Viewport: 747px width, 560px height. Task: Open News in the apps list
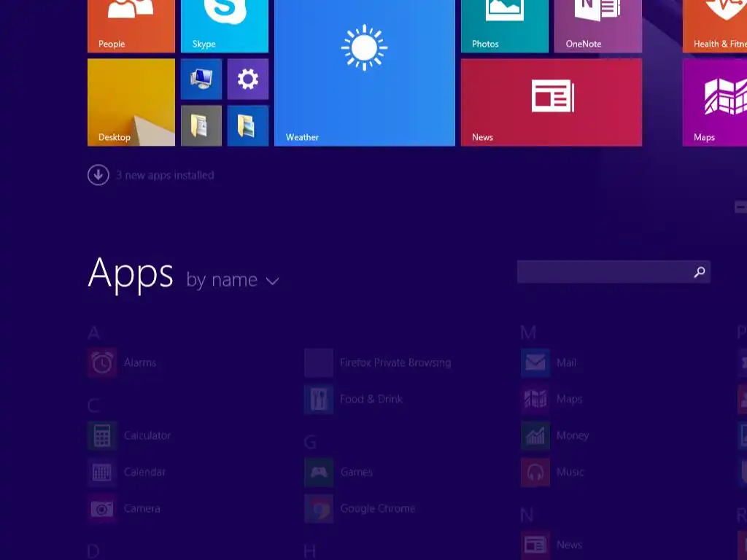coord(551,545)
